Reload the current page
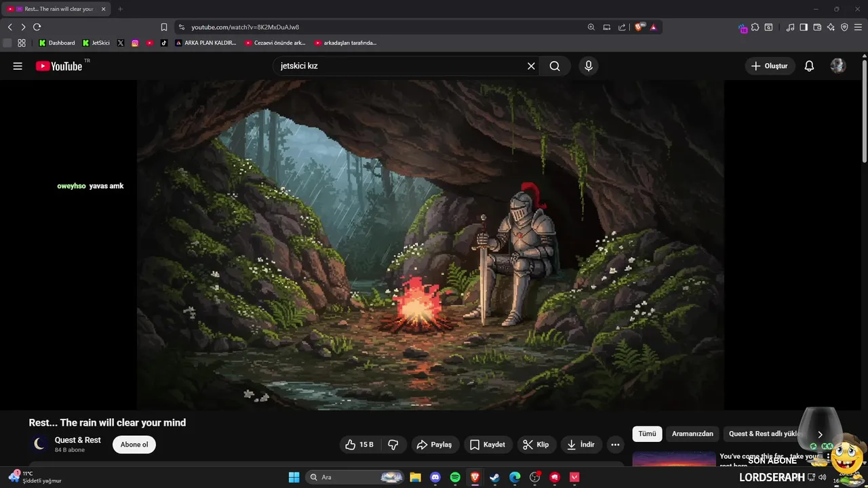 [x=37, y=27]
